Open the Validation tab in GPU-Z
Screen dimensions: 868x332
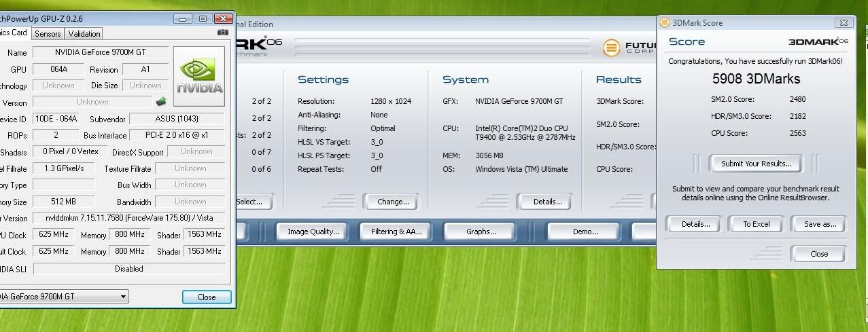click(x=84, y=33)
